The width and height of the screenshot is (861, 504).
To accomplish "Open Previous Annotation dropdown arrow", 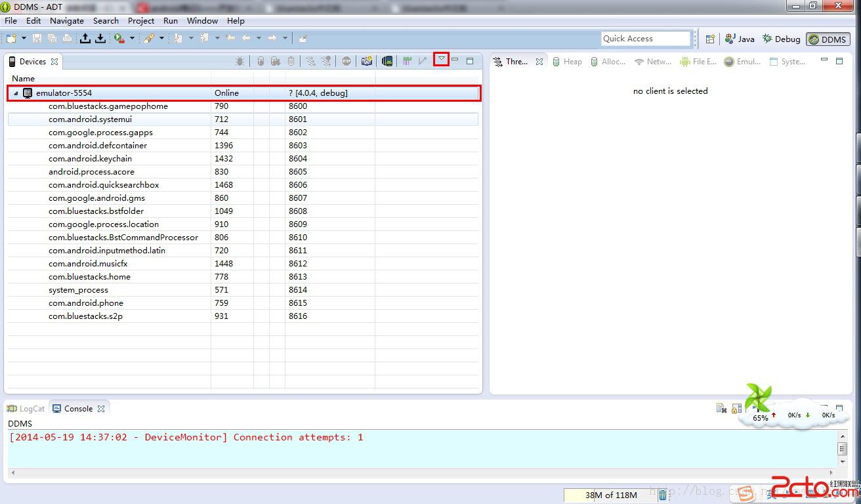I will tap(217, 39).
